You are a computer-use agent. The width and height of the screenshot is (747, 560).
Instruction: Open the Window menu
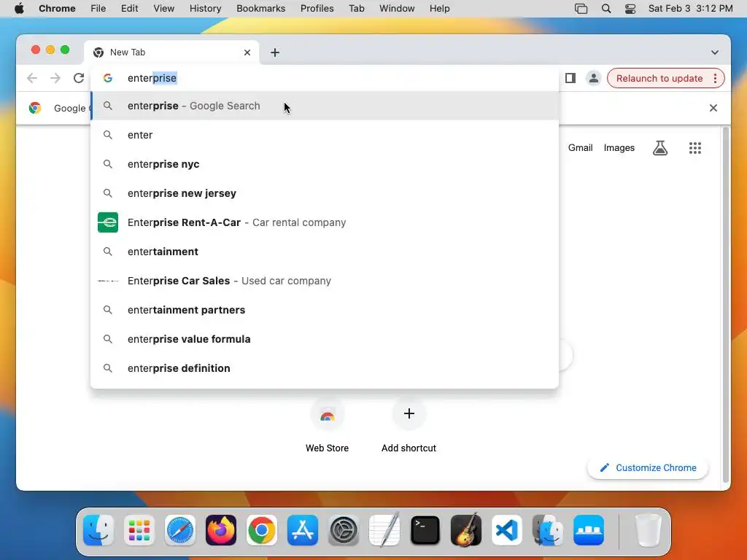click(x=397, y=9)
